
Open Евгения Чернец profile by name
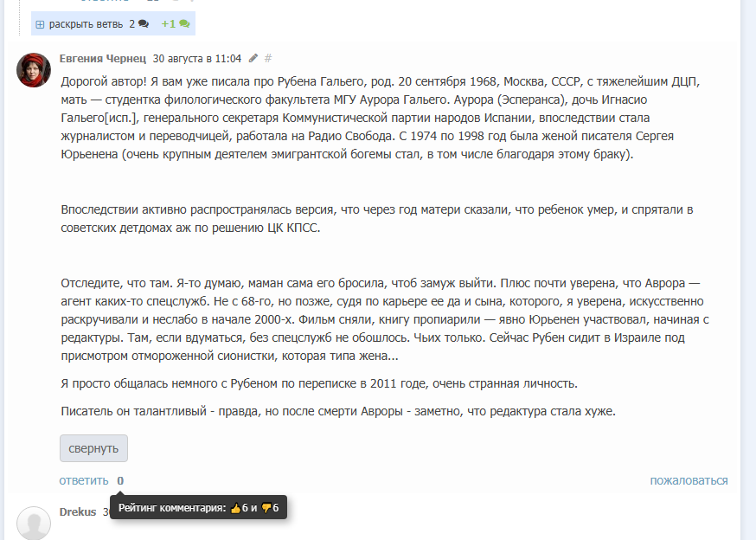[x=103, y=58]
